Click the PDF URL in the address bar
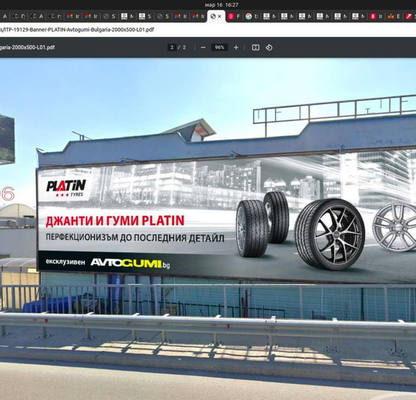Image resolution: width=416 pixels, height=400 pixels. [77, 29]
